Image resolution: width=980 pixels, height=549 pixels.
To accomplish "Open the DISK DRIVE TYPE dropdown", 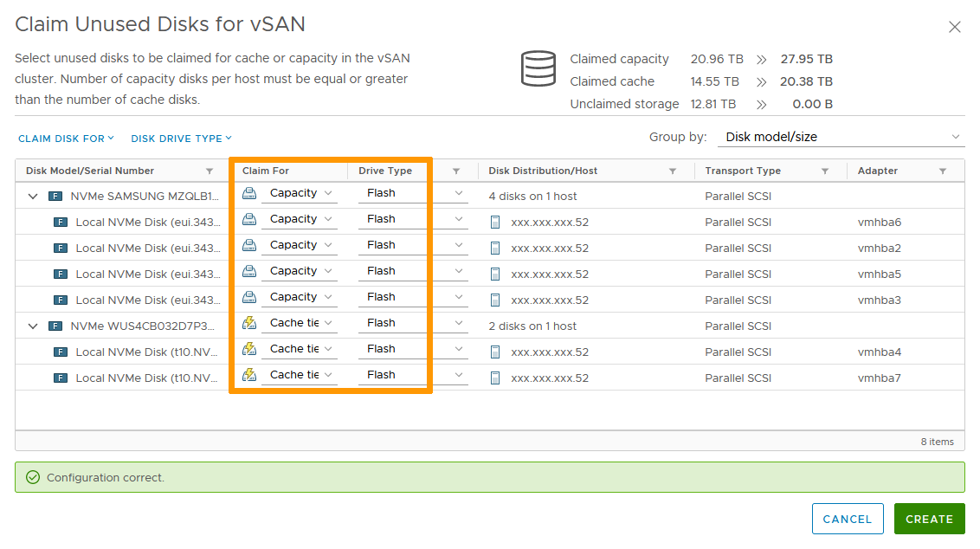I will pyautogui.click(x=181, y=139).
